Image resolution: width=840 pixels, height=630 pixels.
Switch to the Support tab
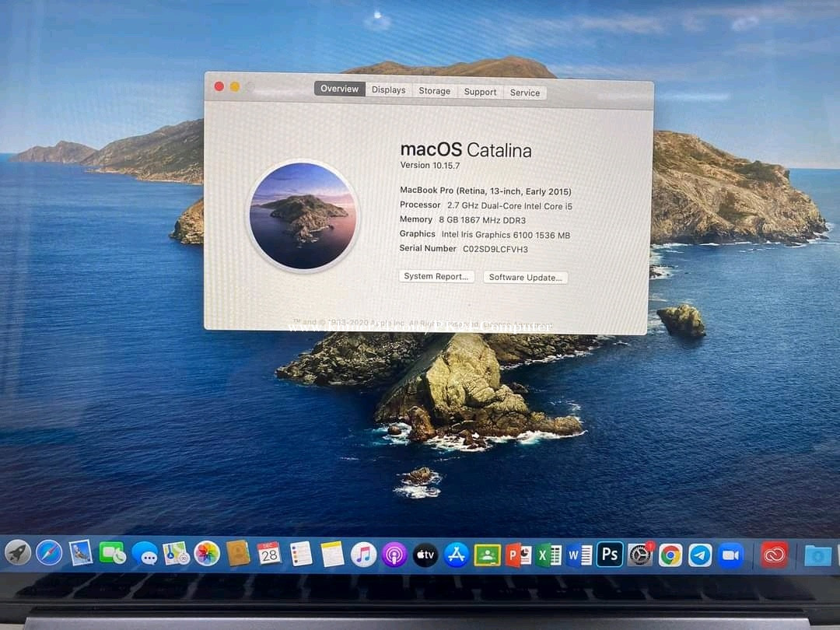(481, 92)
